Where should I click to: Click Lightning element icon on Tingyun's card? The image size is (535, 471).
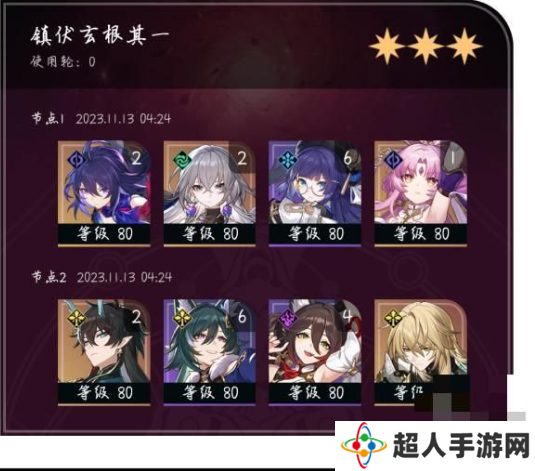coord(286,318)
